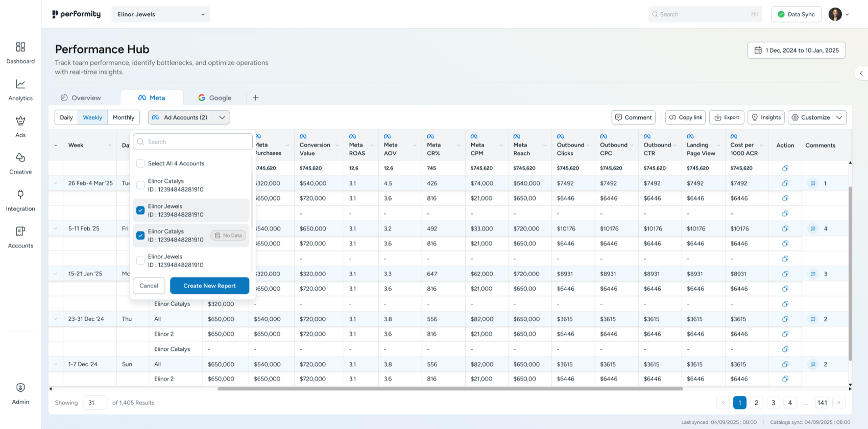Image resolution: width=868 pixels, height=429 pixels.
Task: Collapse the 1-7 Dec '24 row
Action: [56, 364]
